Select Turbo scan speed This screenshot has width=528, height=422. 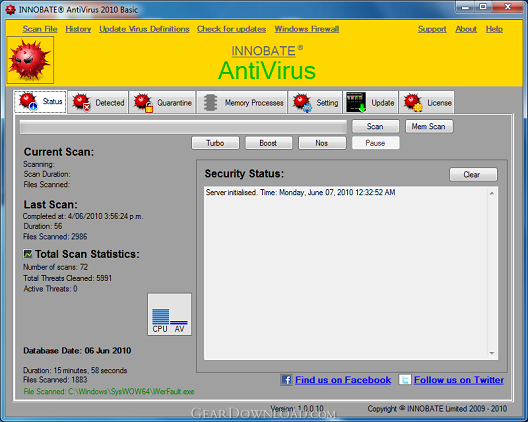tap(215, 143)
